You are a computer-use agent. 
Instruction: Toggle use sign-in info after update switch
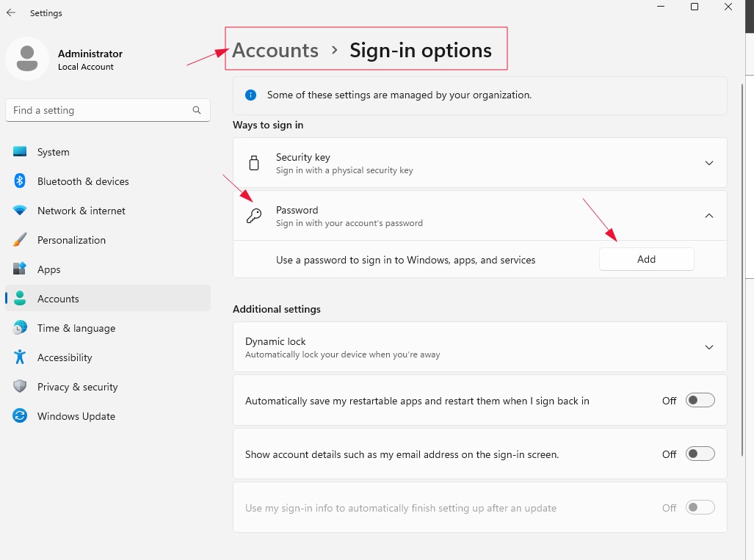(x=700, y=508)
